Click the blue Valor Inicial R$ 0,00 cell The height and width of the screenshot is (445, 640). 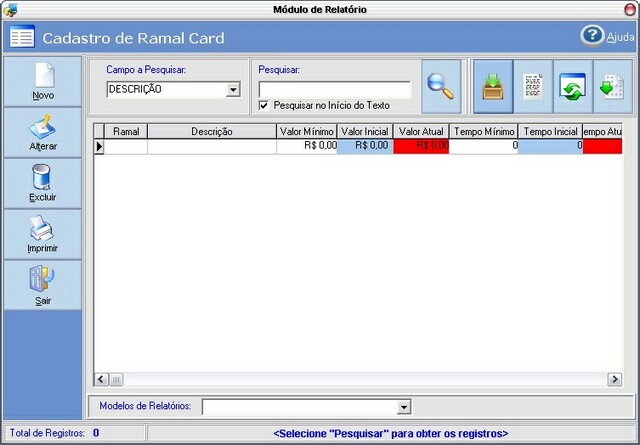click(x=365, y=146)
